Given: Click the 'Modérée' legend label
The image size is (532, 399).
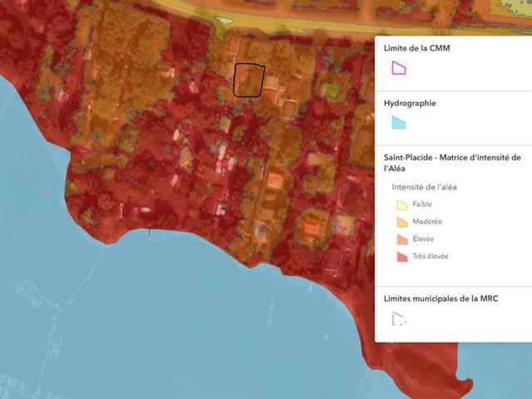Looking at the screenshot, I should click(427, 222).
